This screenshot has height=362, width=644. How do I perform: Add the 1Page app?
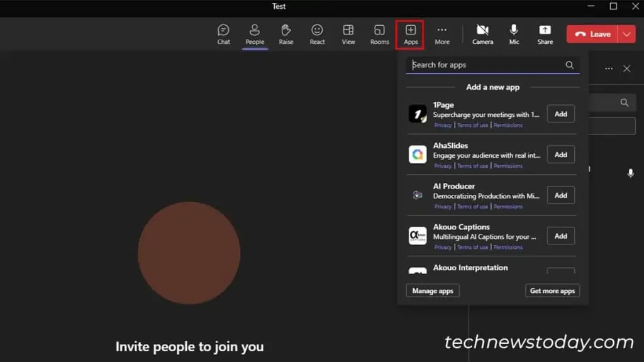560,114
